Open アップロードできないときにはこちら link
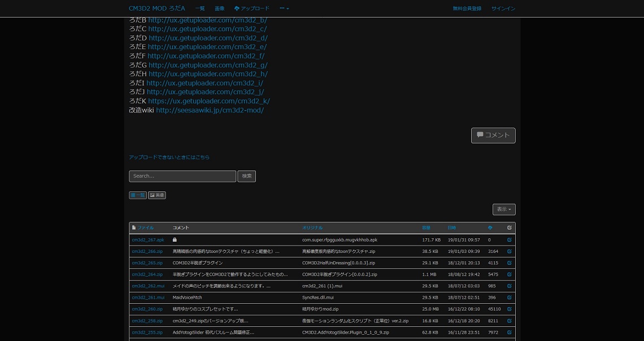This screenshot has width=644, height=341. click(x=169, y=157)
